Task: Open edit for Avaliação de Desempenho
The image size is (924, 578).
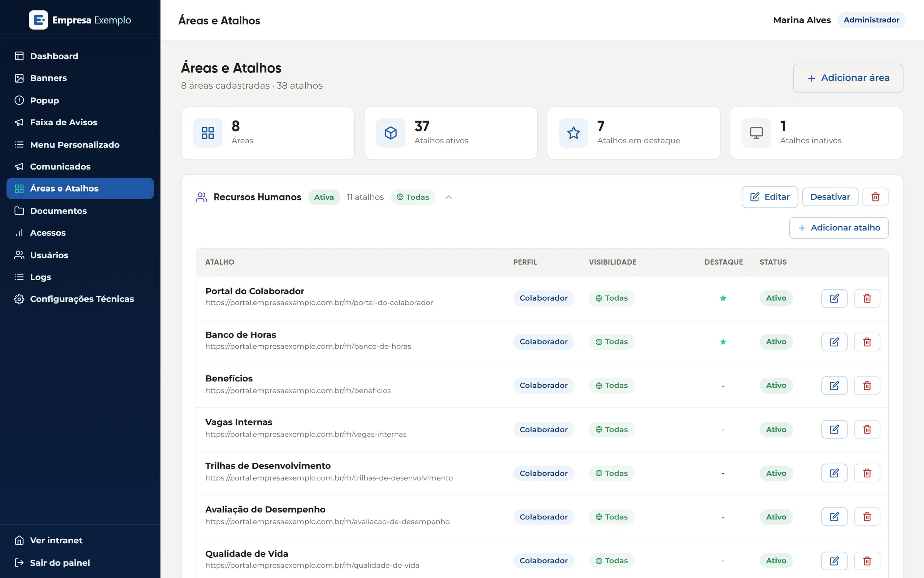Action: tap(834, 517)
